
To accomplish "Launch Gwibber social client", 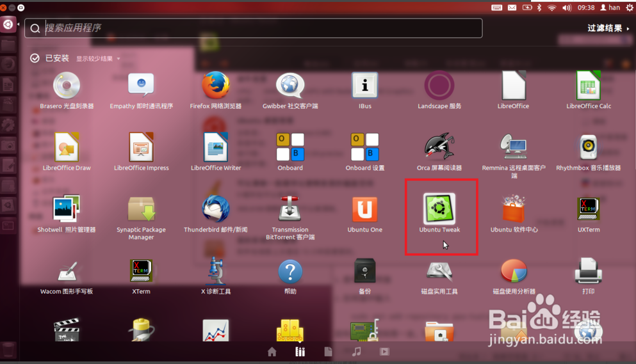I will click(x=290, y=91).
